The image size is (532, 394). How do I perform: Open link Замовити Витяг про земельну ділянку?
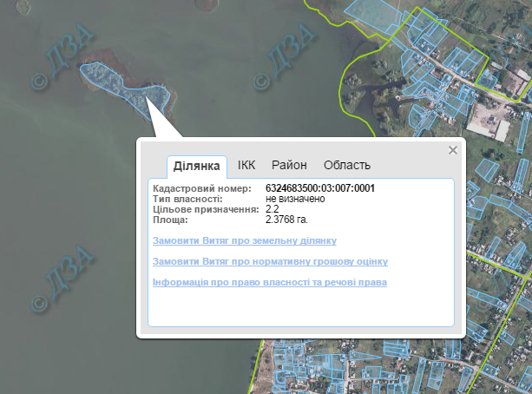[x=245, y=240]
